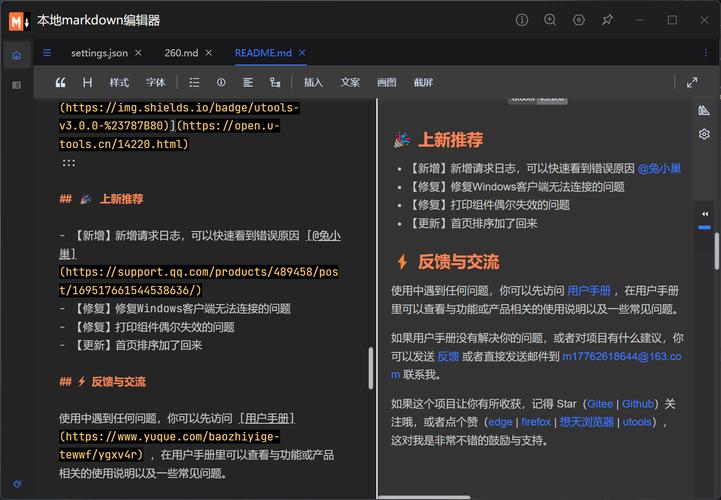Open the 反馈 link in preview
The image size is (721, 500).
(x=448, y=356)
